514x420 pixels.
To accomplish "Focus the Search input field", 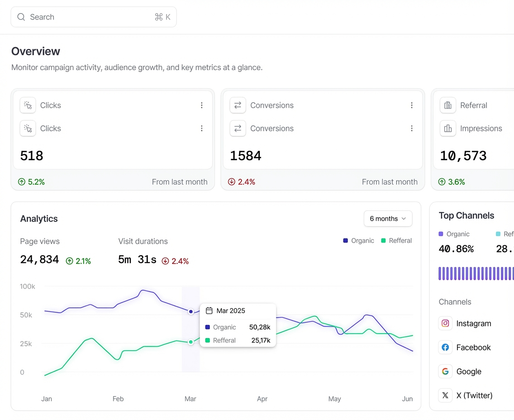I will [x=90, y=17].
